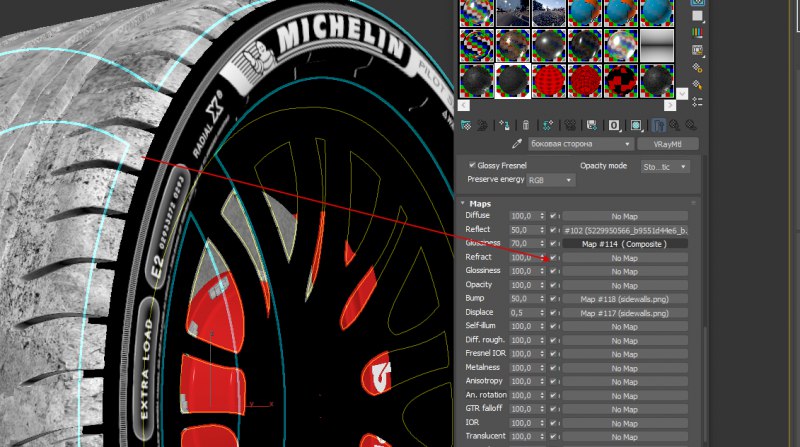
Task: Click the Bump amount spinner arrows
Action: tap(542, 299)
